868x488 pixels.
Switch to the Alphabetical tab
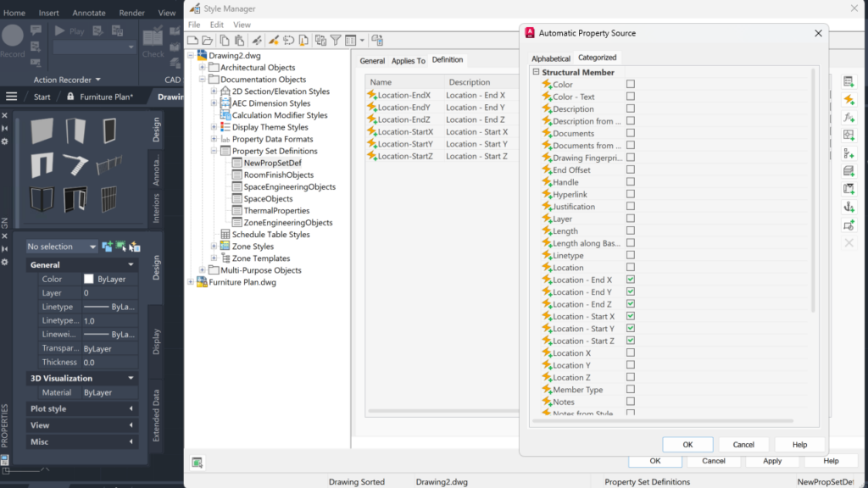(x=550, y=58)
